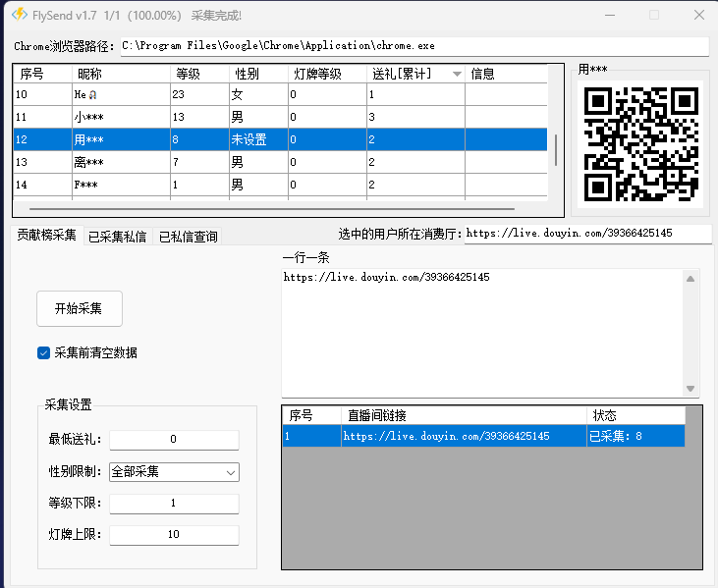Focus the Chrome浏览器路径 input field
Screen dimensions: 718x588
pos(413,46)
